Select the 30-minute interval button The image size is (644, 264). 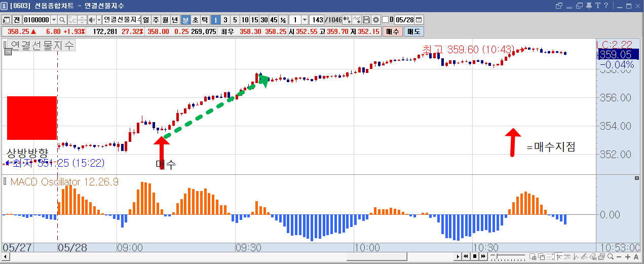tap(264, 20)
